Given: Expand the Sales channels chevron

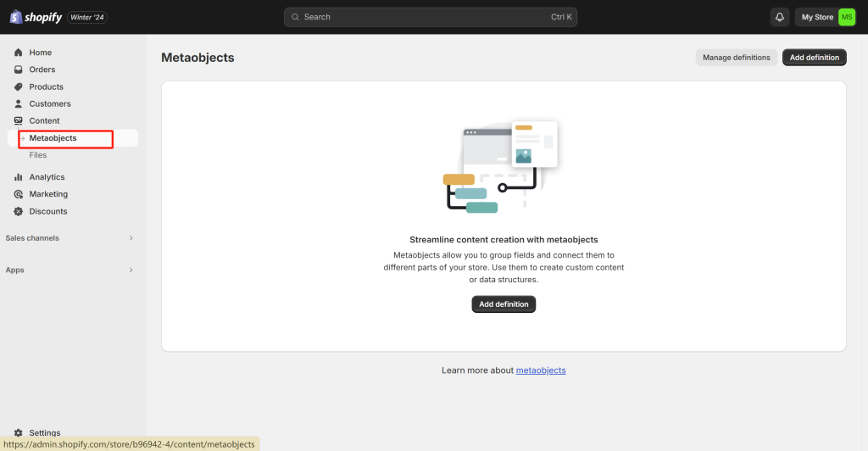Looking at the screenshot, I should pos(131,238).
